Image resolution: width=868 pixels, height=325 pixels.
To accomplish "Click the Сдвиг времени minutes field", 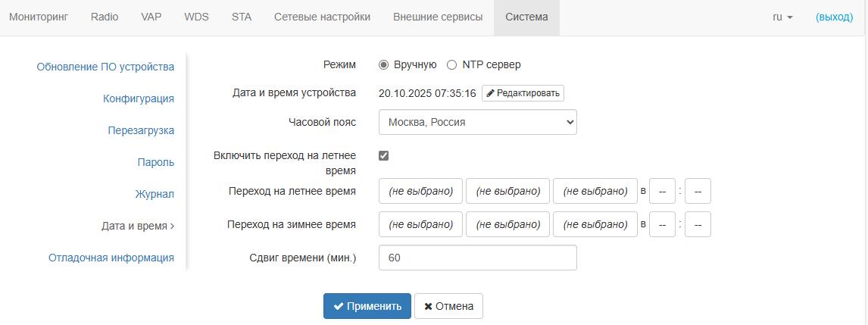I will (x=477, y=258).
